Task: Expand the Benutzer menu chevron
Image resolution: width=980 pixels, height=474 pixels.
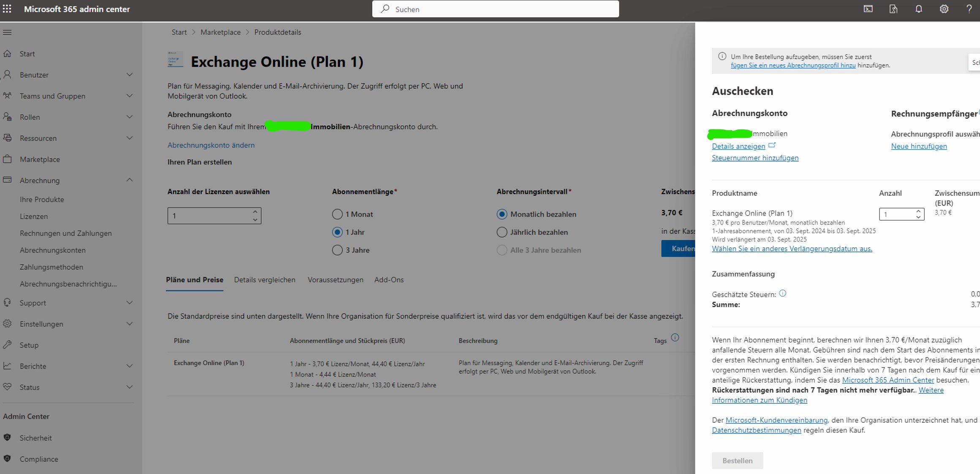Action: point(130,75)
